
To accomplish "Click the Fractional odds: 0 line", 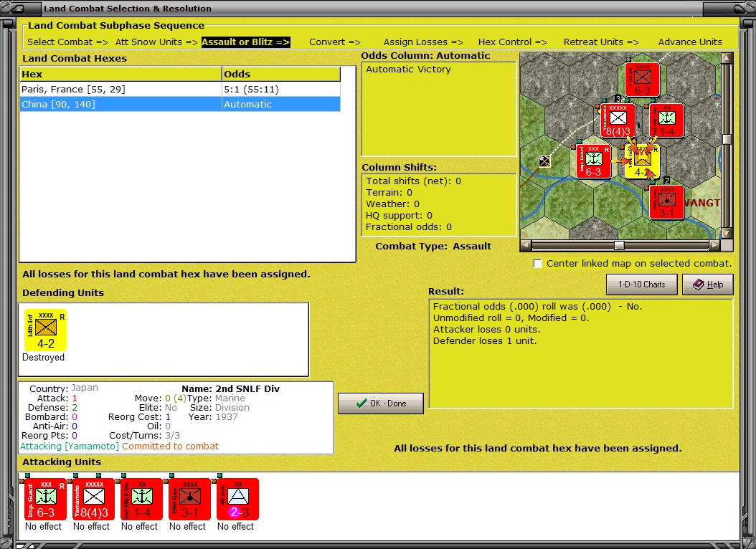I will tap(408, 226).
